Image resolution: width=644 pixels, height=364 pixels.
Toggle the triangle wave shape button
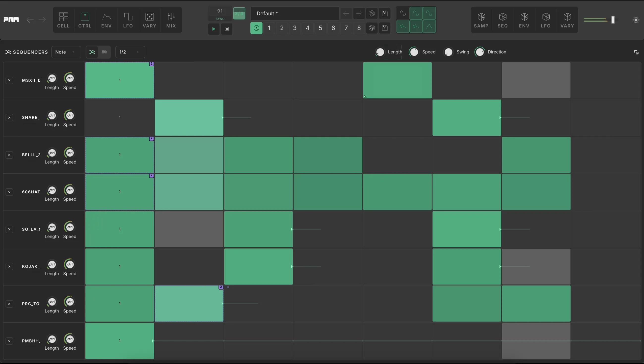click(x=429, y=26)
